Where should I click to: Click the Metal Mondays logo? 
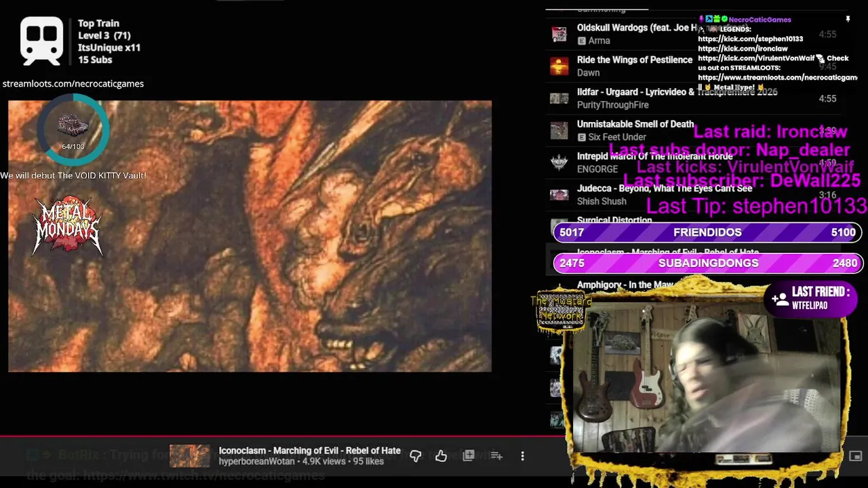tap(68, 225)
